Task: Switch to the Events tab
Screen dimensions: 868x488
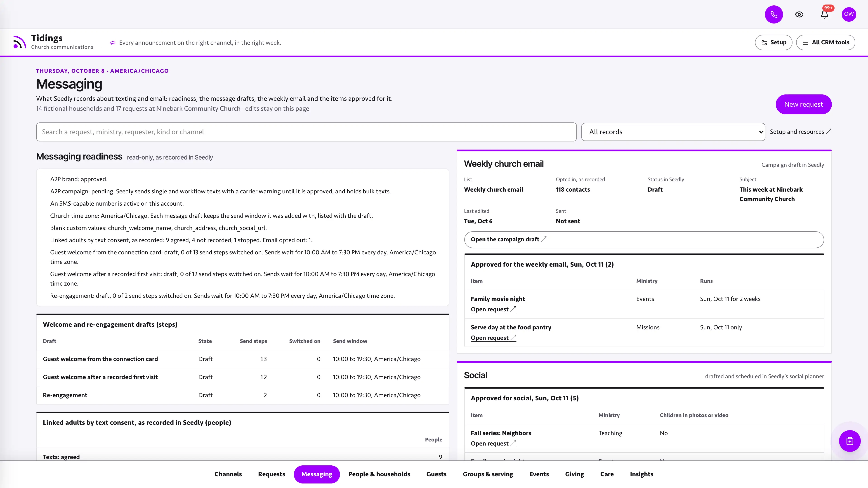Action: click(x=539, y=474)
